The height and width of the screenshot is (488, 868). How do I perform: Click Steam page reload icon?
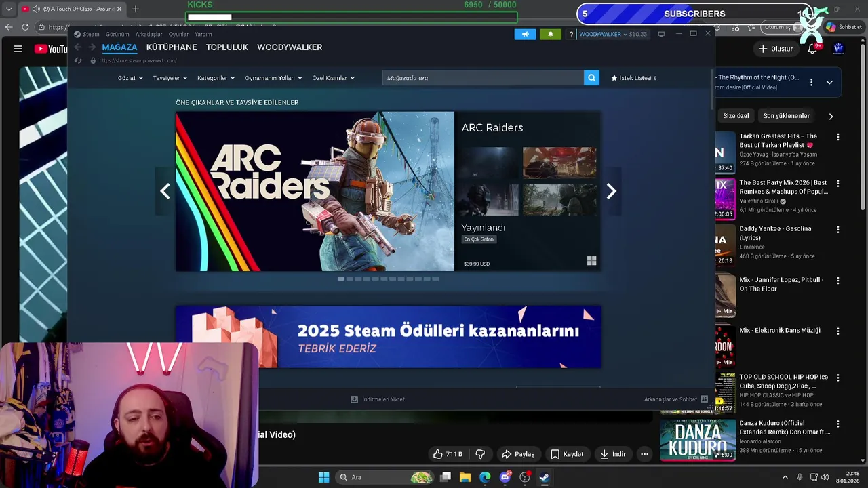pos(78,60)
